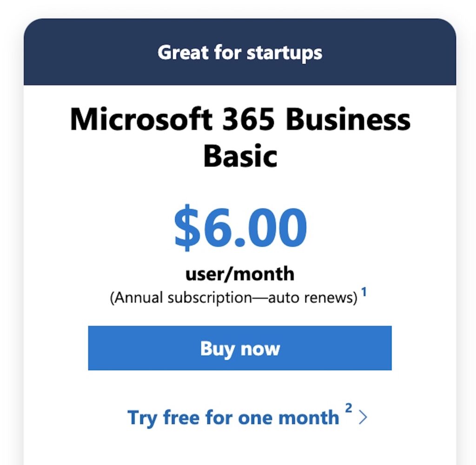Click the Annual subscription auto renews note
476x465 pixels.
(234, 298)
